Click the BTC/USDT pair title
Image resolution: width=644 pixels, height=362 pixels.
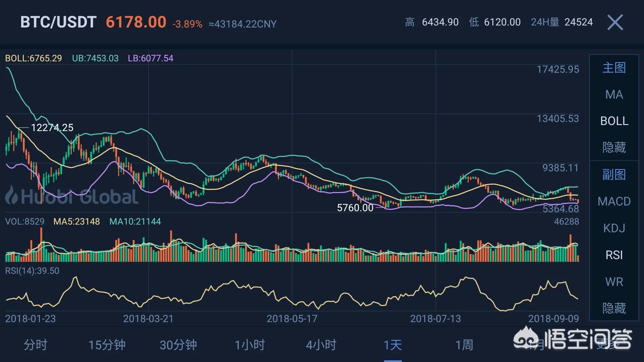pos(58,22)
